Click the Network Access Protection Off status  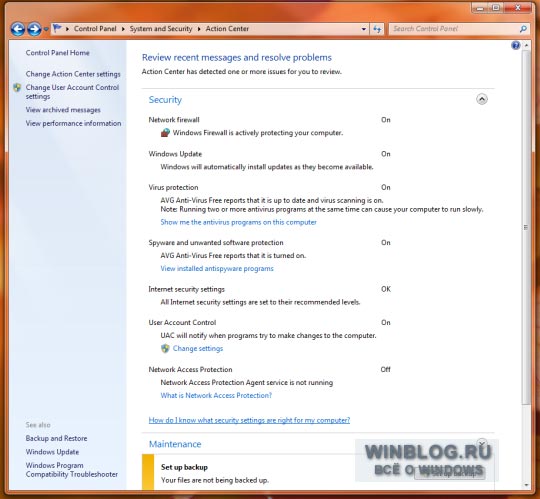[x=385, y=370]
